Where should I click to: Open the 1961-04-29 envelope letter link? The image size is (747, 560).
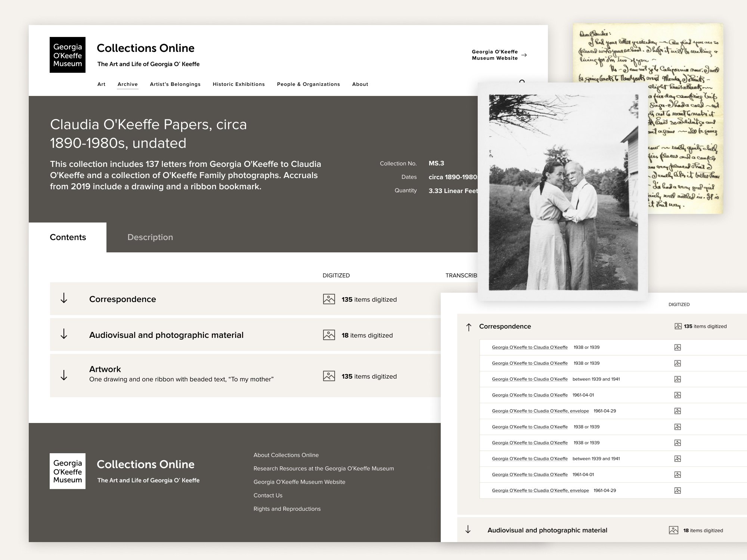[540, 411]
